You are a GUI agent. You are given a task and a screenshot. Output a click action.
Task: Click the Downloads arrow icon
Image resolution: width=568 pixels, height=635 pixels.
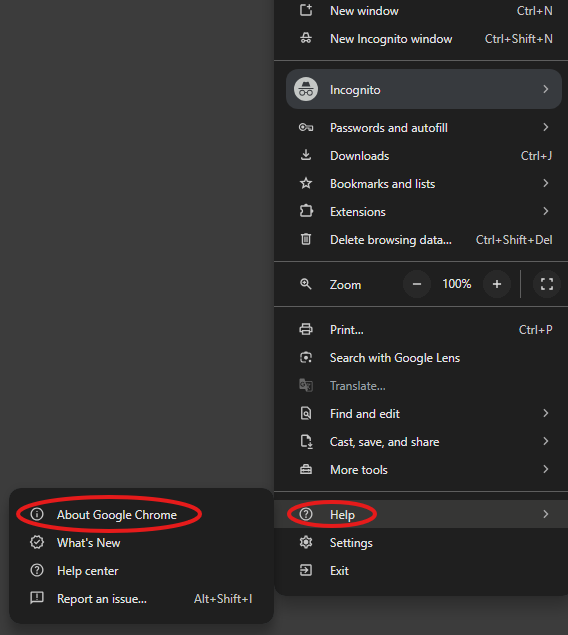click(306, 155)
